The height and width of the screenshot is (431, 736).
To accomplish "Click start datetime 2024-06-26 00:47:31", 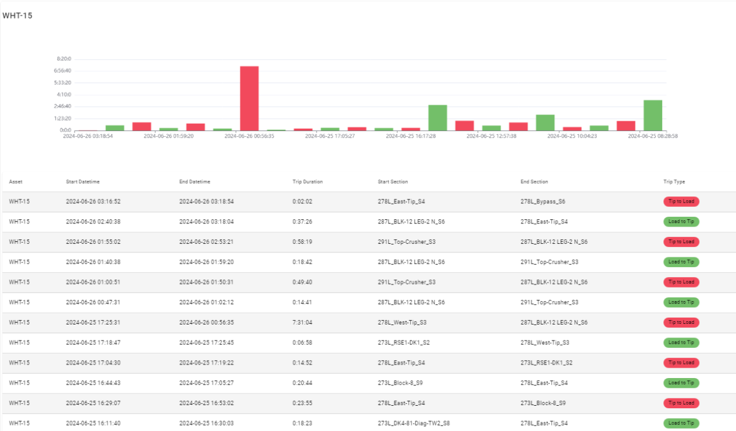I will [93, 302].
